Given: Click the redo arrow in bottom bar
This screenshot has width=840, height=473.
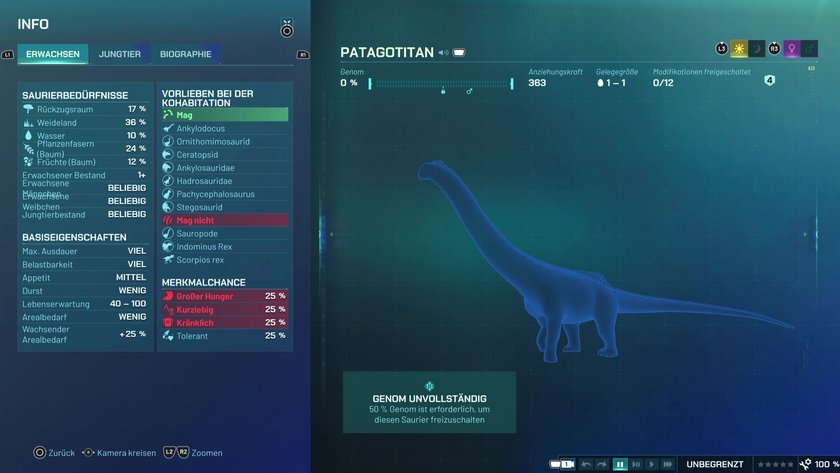Looking at the screenshot, I should pyautogui.click(x=602, y=464).
